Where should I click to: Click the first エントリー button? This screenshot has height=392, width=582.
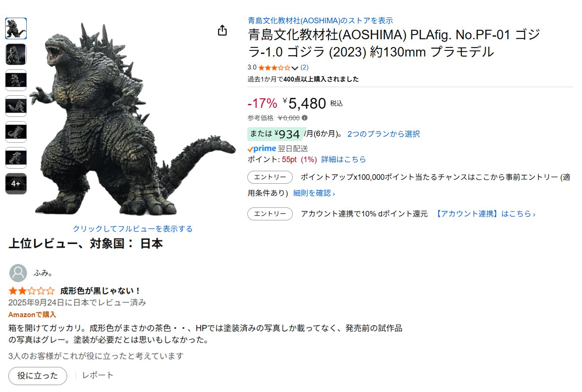[x=270, y=177]
